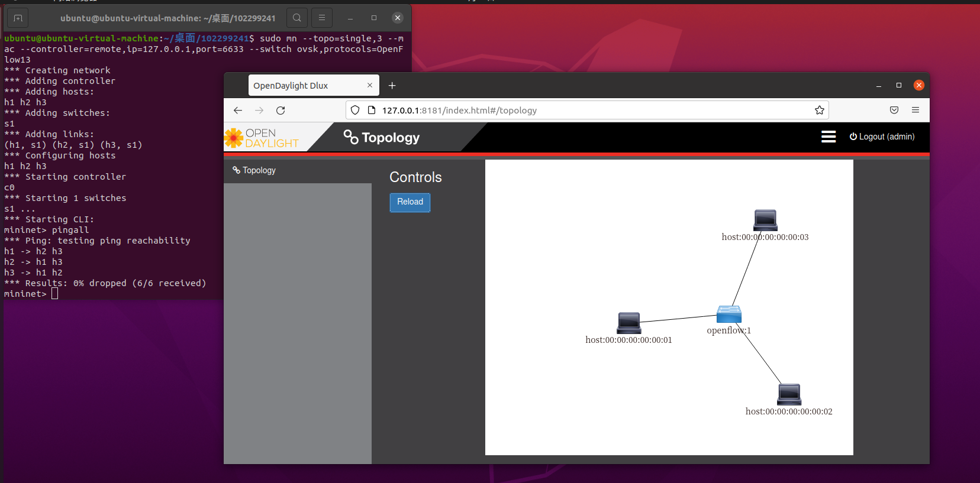Viewport: 980px width, 483px height.
Task: Click the terminal window title text
Action: click(x=168, y=18)
